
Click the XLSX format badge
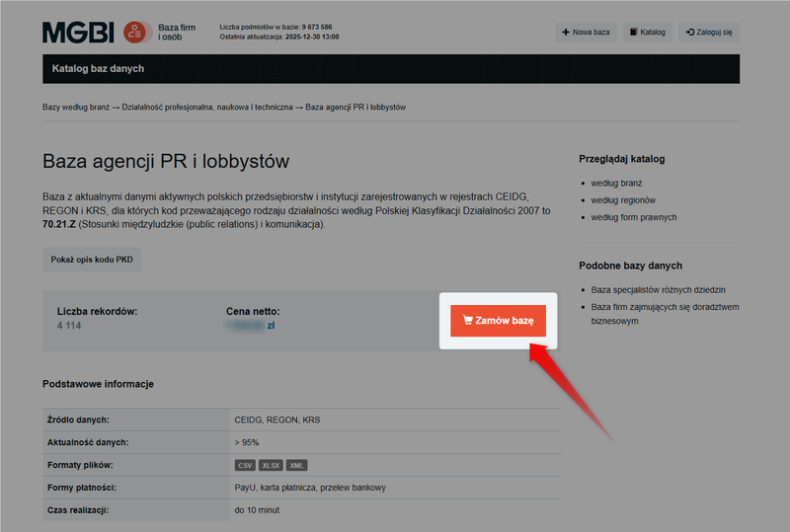coord(271,465)
